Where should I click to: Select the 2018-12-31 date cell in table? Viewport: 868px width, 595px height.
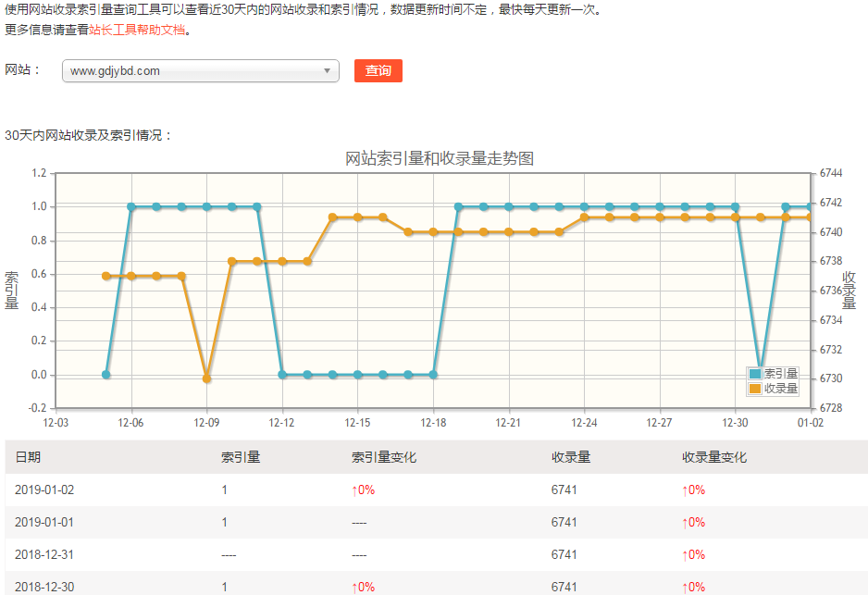coord(43,555)
